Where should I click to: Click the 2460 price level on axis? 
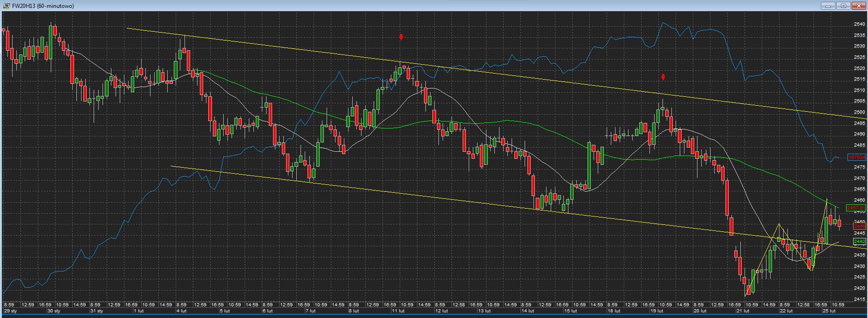[x=860, y=200]
